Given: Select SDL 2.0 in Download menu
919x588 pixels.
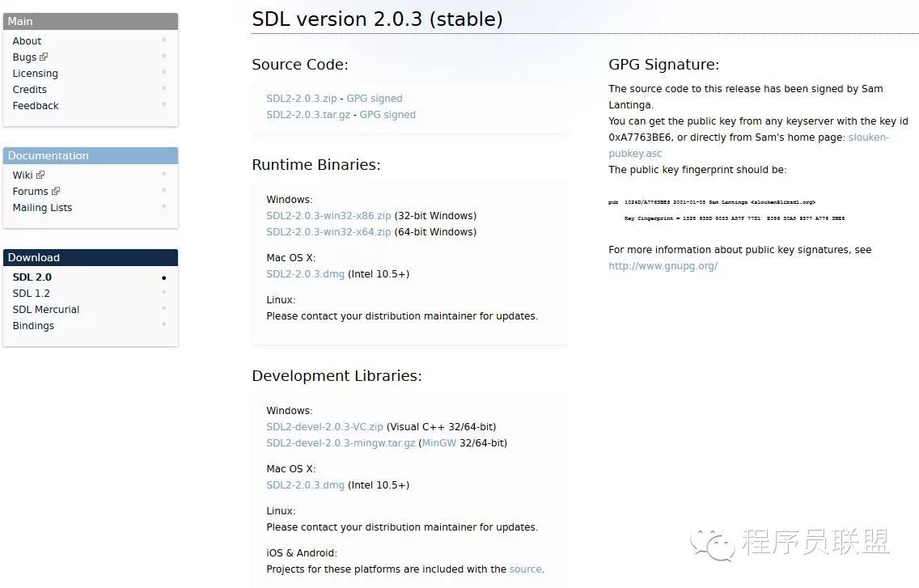Looking at the screenshot, I should [32, 277].
